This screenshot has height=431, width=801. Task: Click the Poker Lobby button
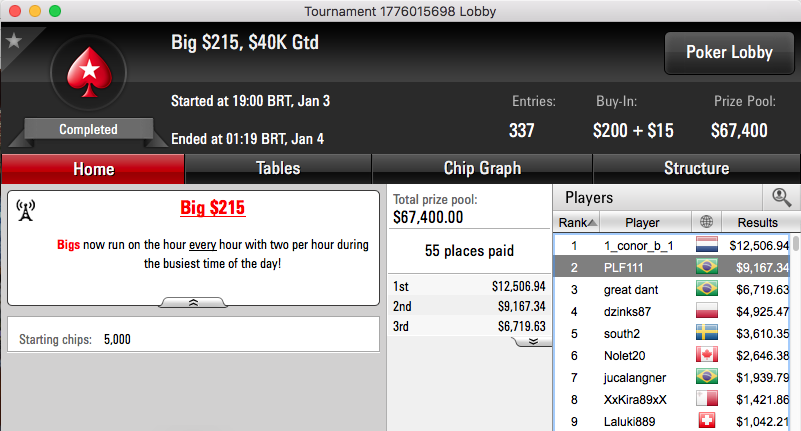729,53
